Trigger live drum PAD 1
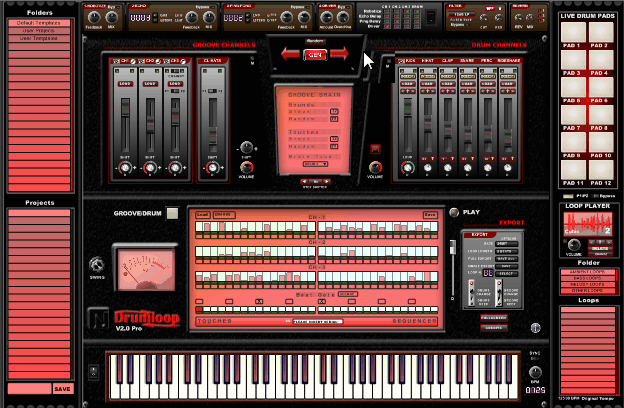 [573, 32]
